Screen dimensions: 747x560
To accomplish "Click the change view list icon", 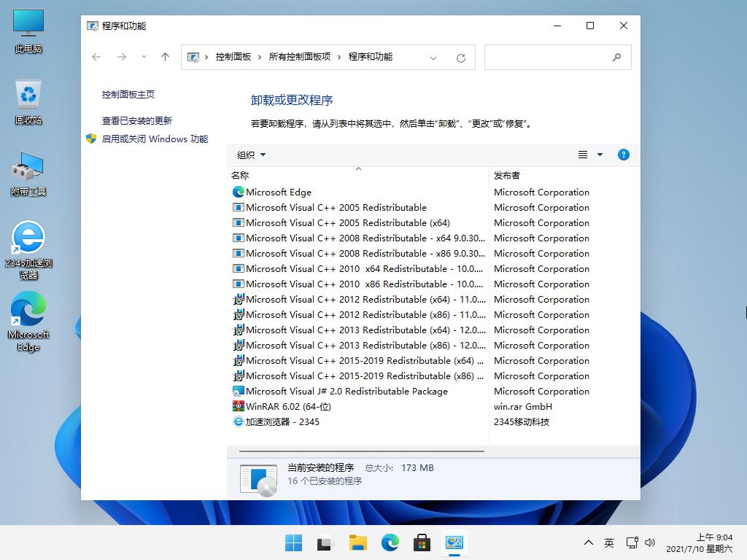I will (x=583, y=155).
